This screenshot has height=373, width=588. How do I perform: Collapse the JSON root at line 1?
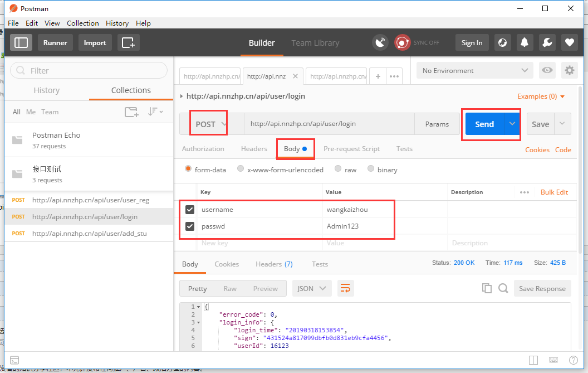point(199,307)
